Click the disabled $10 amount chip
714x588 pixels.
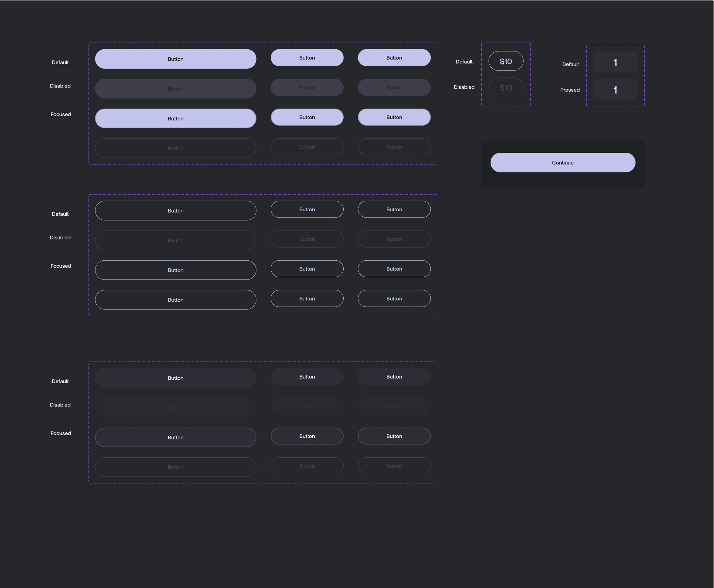click(506, 87)
